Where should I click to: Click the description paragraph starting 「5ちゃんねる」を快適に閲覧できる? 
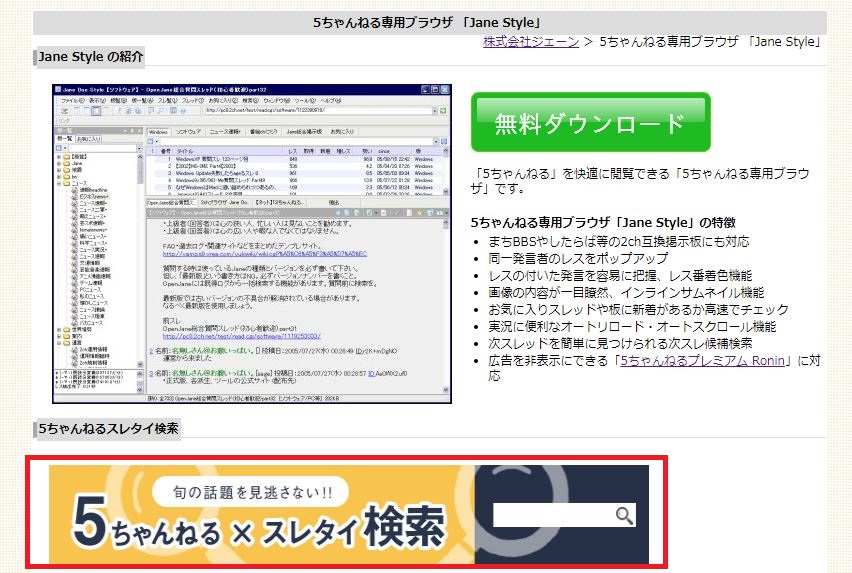pos(640,181)
